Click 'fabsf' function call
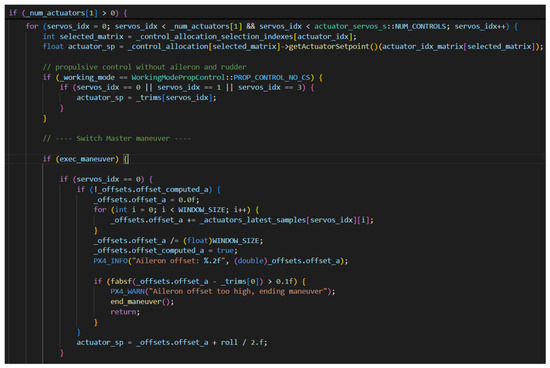This screenshot has width=550, height=368. click(121, 281)
